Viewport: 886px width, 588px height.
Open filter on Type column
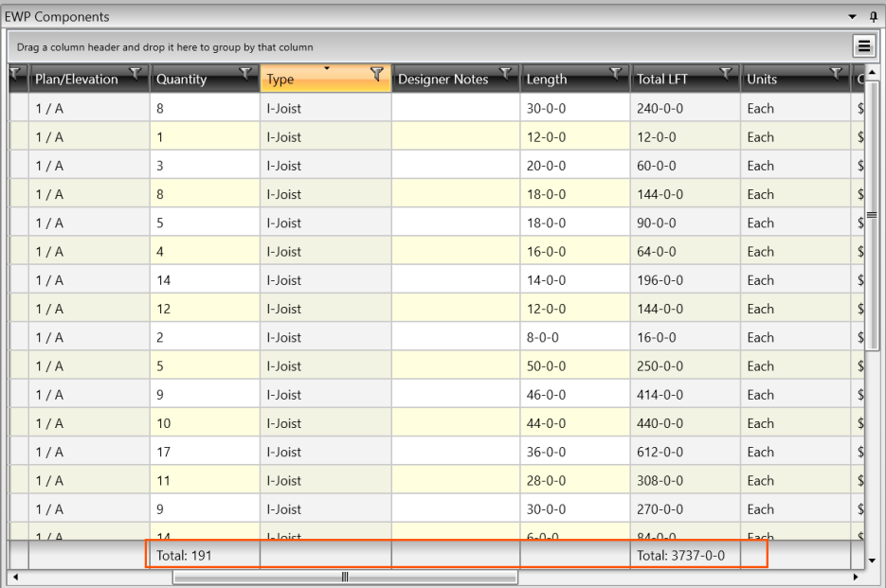pyautogui.click(x=377, y=74)
